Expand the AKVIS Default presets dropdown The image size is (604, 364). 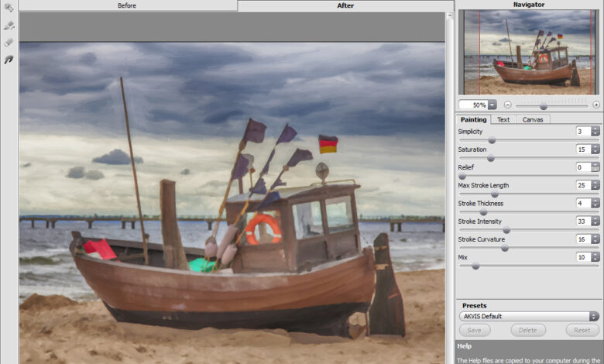pyautogui.click(x=594, y=316)
